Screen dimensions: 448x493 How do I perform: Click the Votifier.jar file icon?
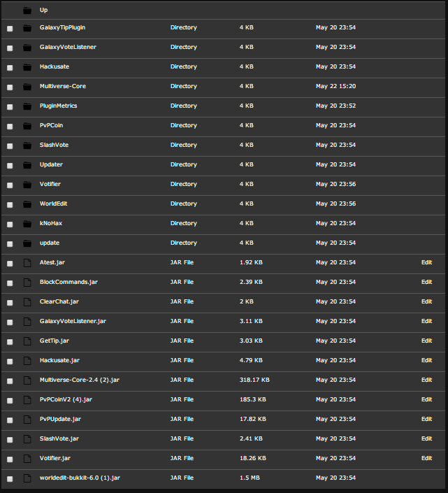(27, 459)
